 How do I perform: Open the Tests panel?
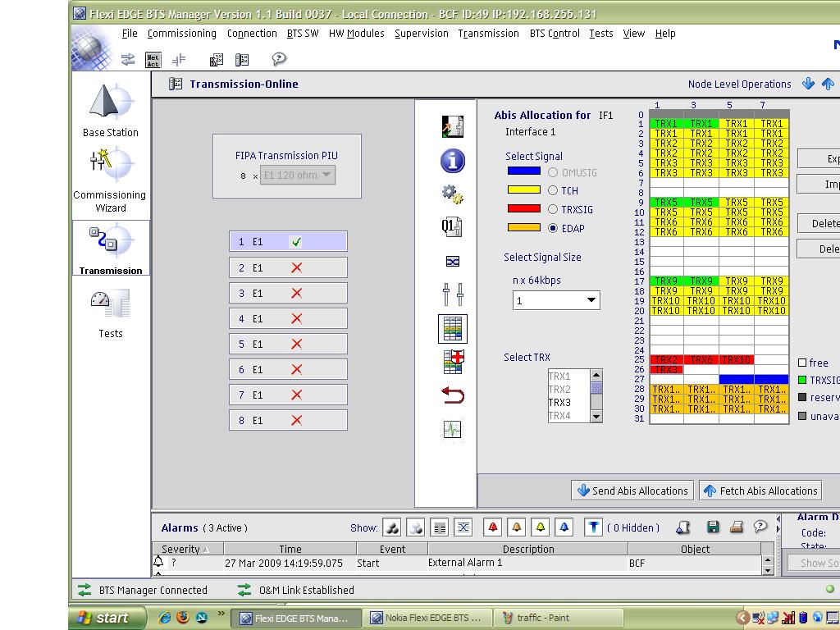click(111, 313)
